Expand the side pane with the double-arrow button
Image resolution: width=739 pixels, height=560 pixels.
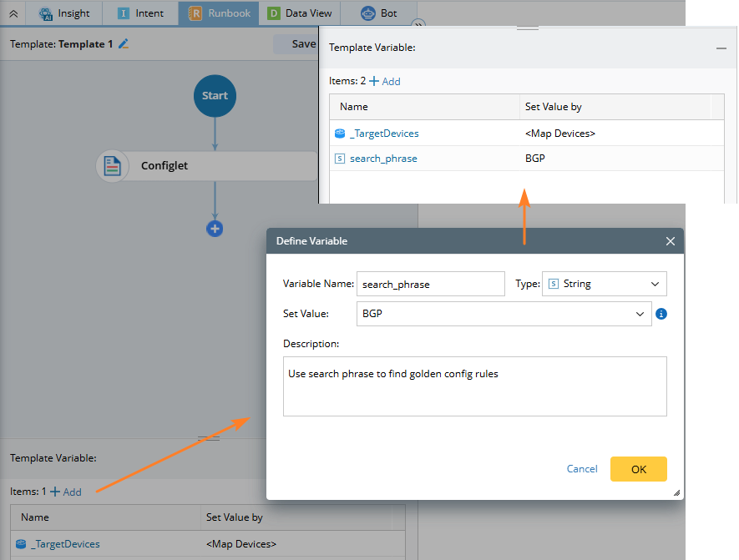[x=418, y=24]
